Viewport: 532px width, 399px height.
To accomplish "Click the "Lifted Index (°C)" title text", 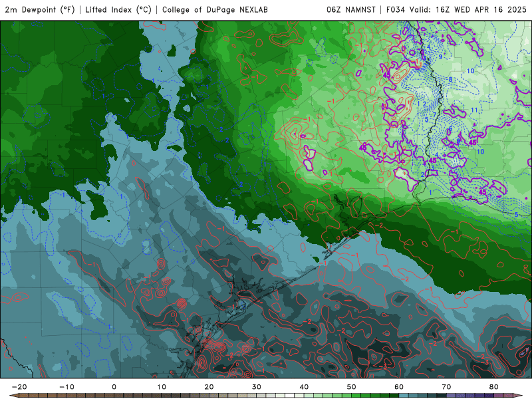I will (x=118, y=9).
